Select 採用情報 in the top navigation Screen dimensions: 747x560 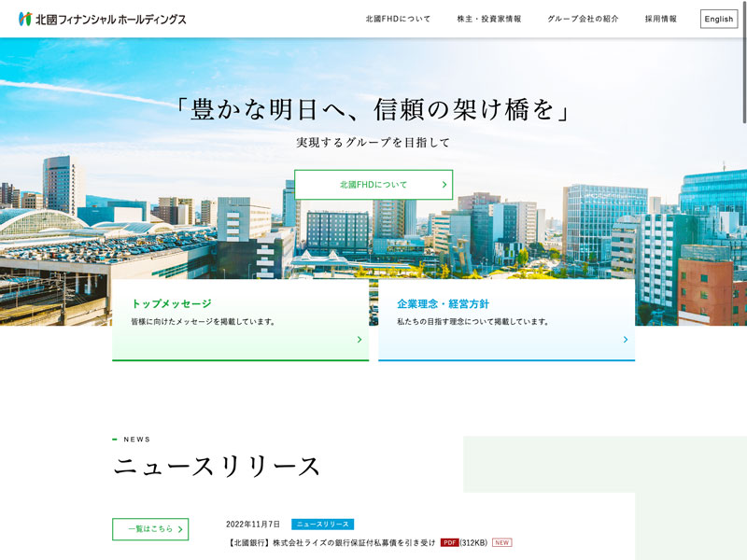point(661,19)
